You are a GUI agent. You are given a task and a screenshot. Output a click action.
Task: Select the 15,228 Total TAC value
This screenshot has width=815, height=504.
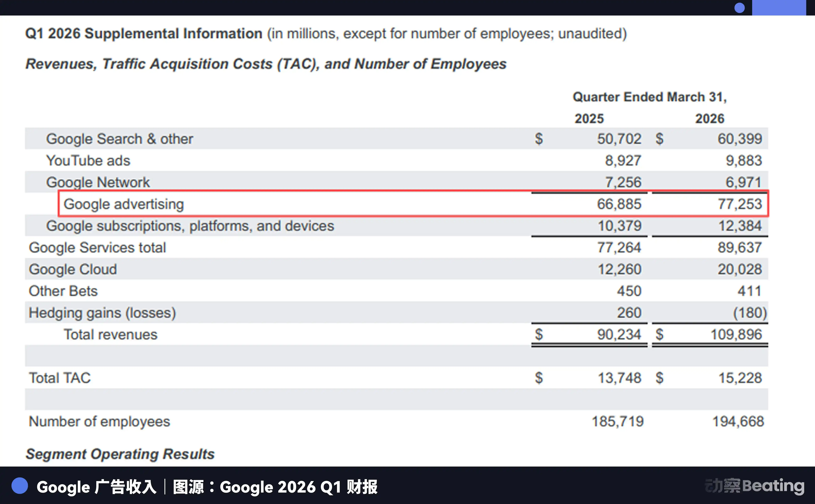click(740, 378)
